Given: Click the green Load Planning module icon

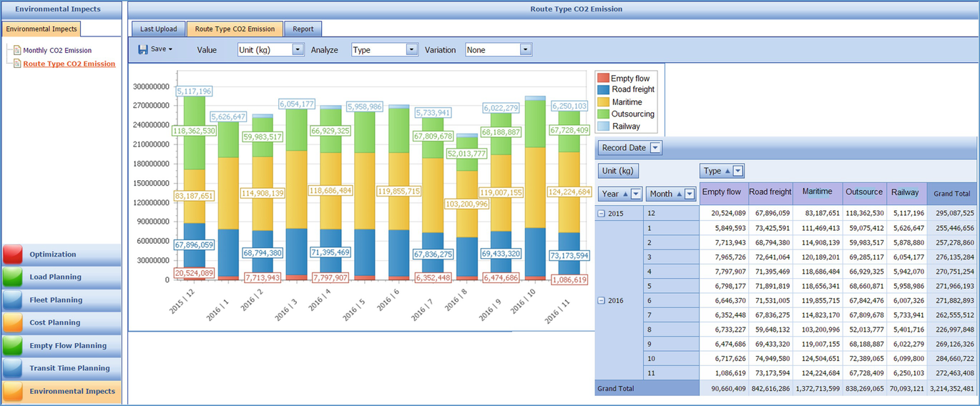Looking at the screenshot, I should (x=13, y=277).
